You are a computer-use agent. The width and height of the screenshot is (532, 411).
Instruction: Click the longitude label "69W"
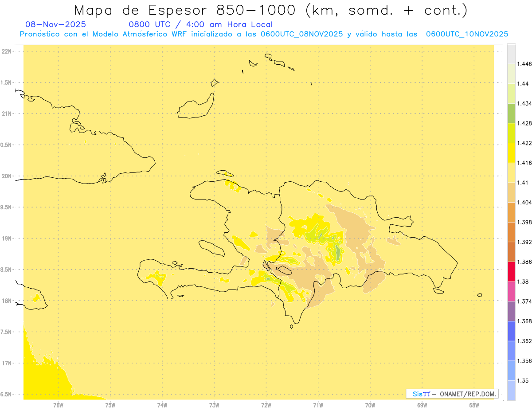pos(422,405)
